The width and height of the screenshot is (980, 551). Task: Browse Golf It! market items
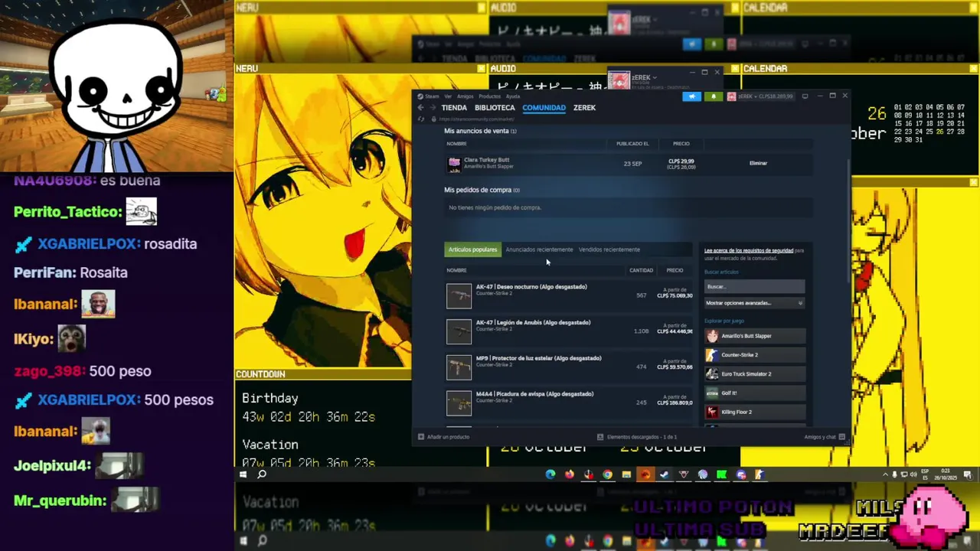pyautogui.click(x=755, y=393)
